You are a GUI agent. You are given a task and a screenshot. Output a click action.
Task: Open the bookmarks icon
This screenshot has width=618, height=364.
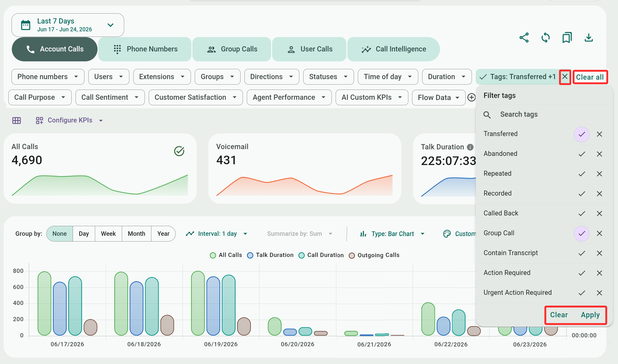pos(567,38)
